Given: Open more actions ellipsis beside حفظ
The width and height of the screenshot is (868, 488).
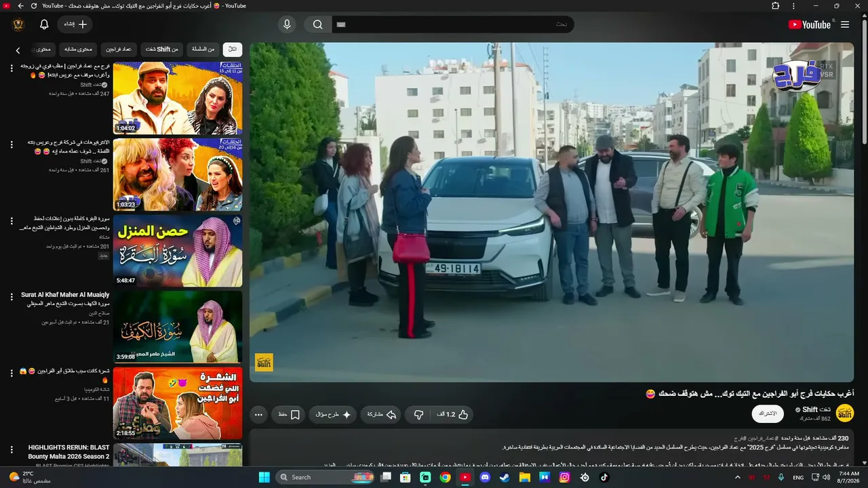Looking at the screenshot, I should pos(258,414).
